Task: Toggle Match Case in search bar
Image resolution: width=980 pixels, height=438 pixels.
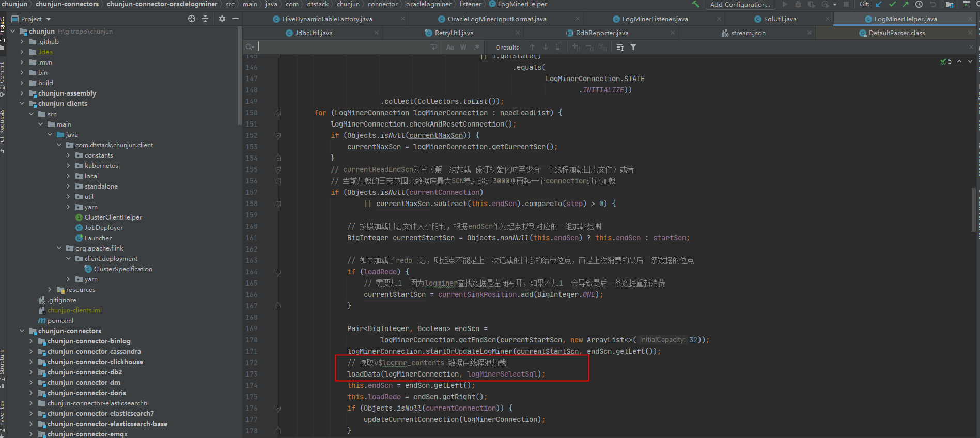Action: pyautogui.click(x=450, y=47)
